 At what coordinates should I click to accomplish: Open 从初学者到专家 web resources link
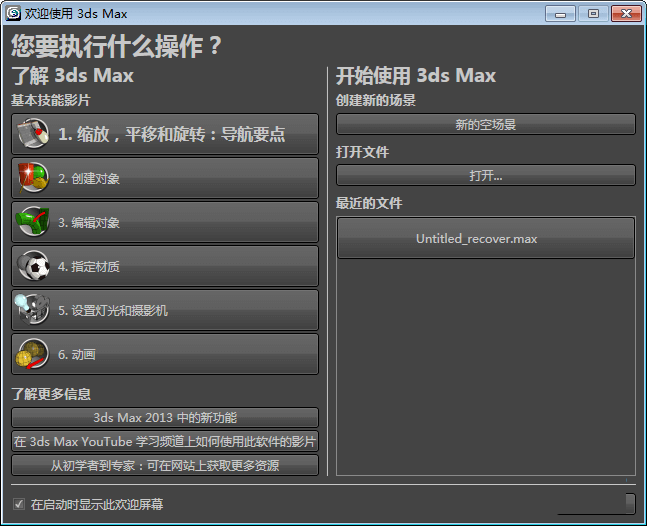(x=165, y=465)
